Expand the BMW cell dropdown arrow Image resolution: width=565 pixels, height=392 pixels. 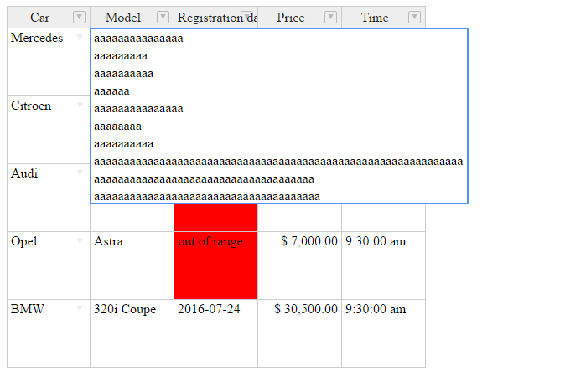(80, 308)
